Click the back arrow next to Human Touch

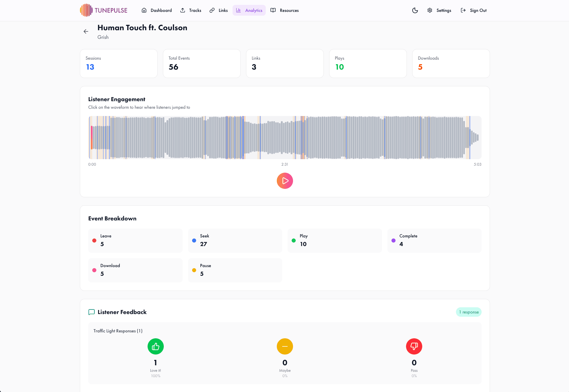click(86, 31)
